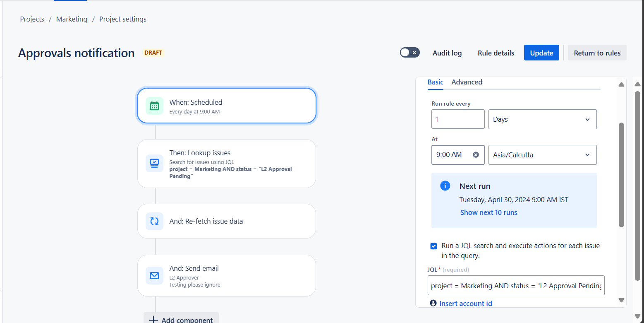Click the Tuesday, April 30, 2024 next run text
This screenshot has height=323, width=644.
514,200
